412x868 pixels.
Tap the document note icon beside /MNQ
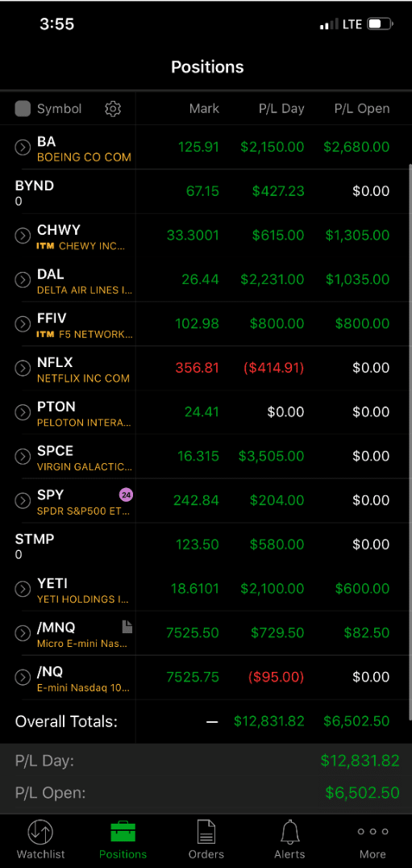point(127,627)
